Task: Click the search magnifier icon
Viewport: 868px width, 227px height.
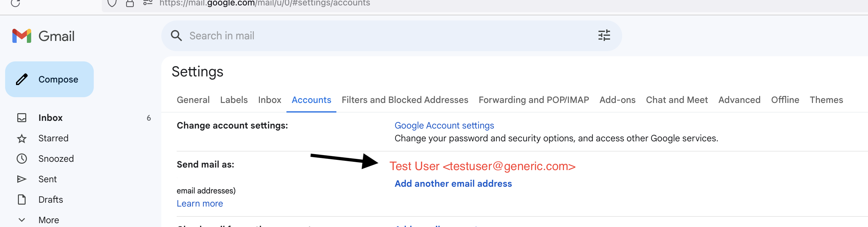Action: tap(176, 36)
